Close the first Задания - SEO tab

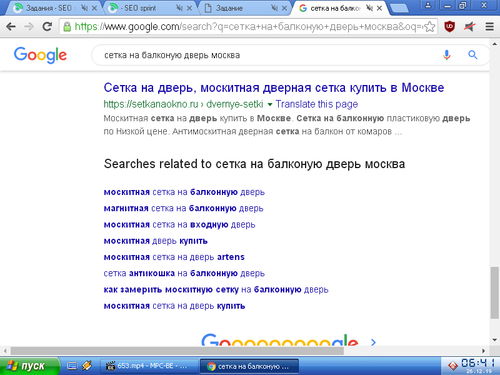pos(95,8)
